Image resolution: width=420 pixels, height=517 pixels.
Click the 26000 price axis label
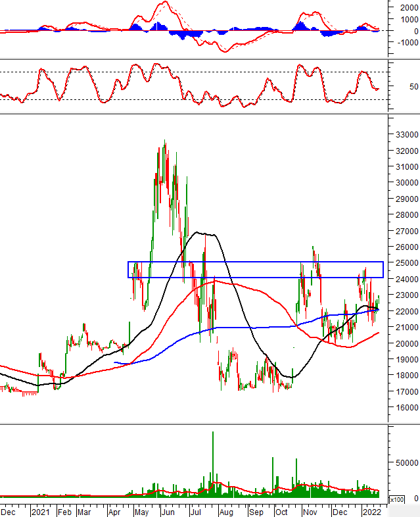tap(407, 247)
